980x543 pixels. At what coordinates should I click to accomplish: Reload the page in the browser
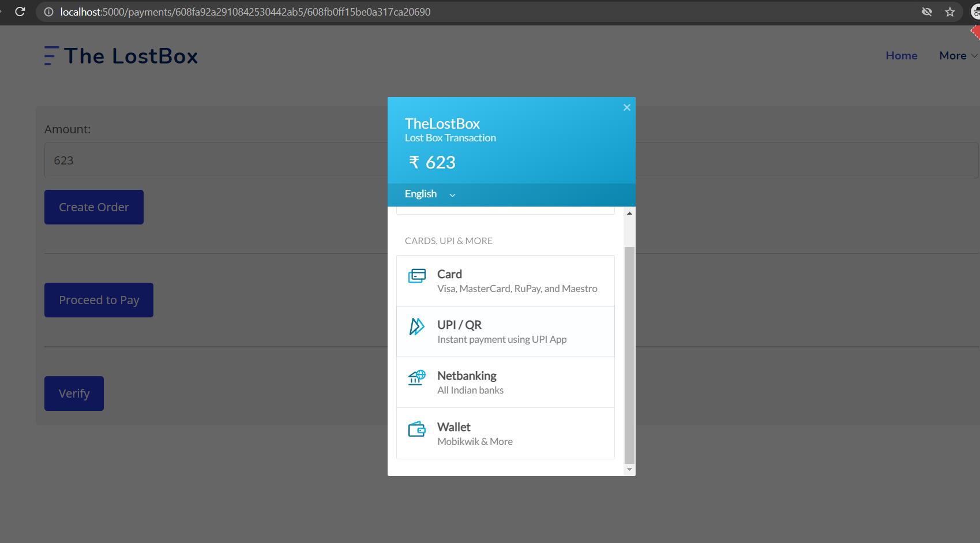coord(20,12)
